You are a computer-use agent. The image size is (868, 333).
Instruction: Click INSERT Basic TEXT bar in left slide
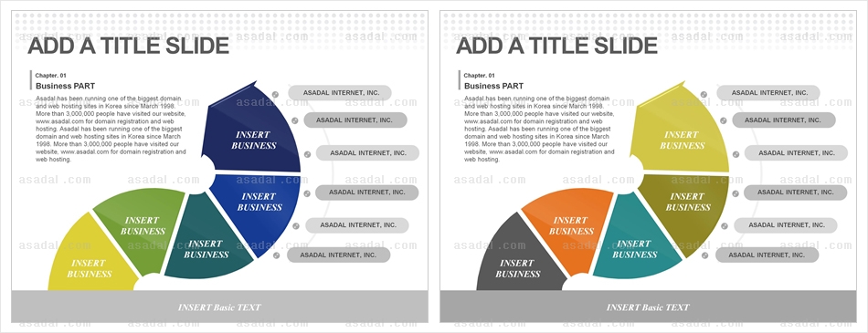pyautogui.click(x=220, y=307)
